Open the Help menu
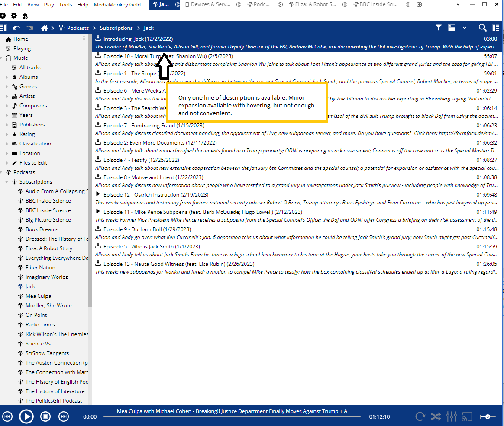The image size is (504, 426). click(83, 4)
